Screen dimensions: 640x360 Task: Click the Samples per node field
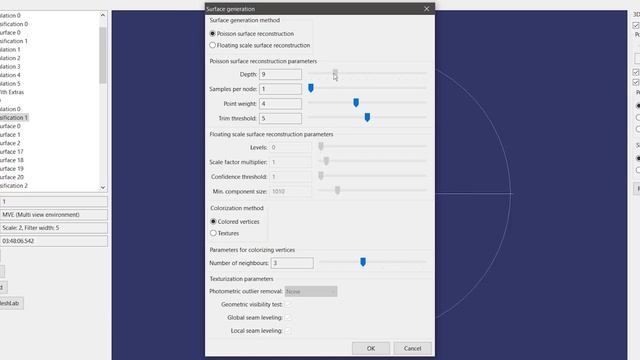[x=280, y=89]
